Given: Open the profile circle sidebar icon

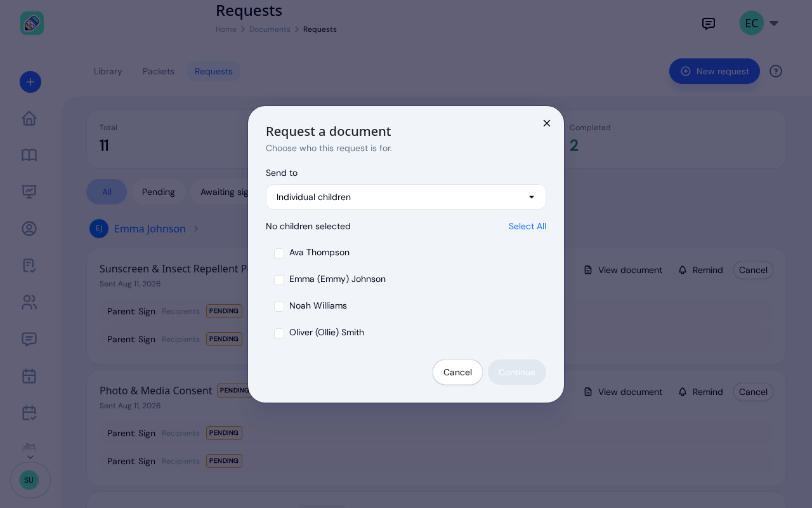Looking at the screenshot, I should 29,229.
